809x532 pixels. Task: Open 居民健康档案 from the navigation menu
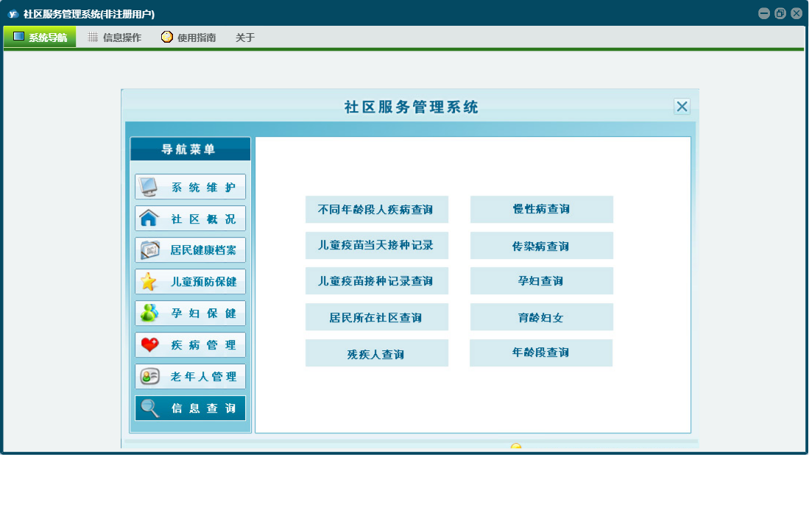[x=191, y=250]
